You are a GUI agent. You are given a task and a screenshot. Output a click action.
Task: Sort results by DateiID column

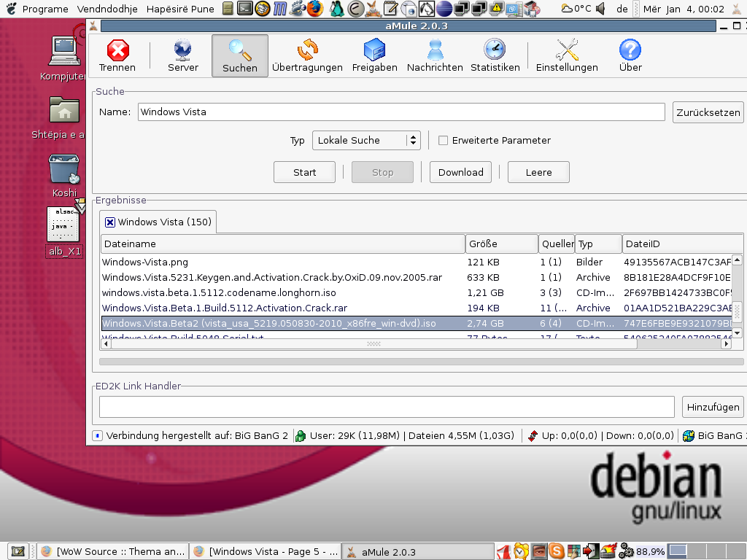(x=683, y=244)
